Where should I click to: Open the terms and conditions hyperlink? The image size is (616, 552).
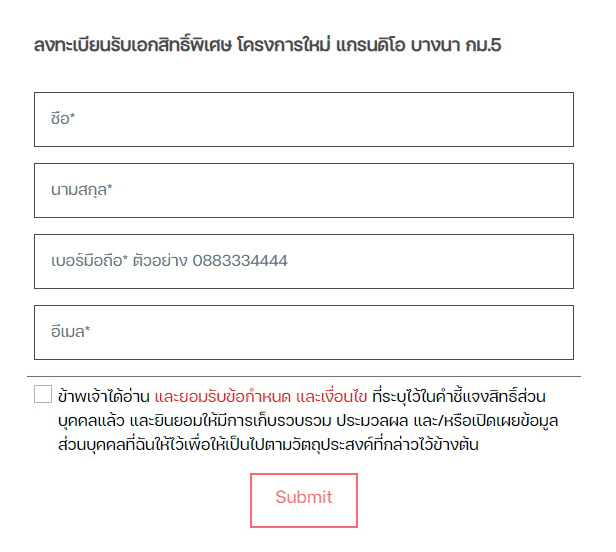[262, 395]
